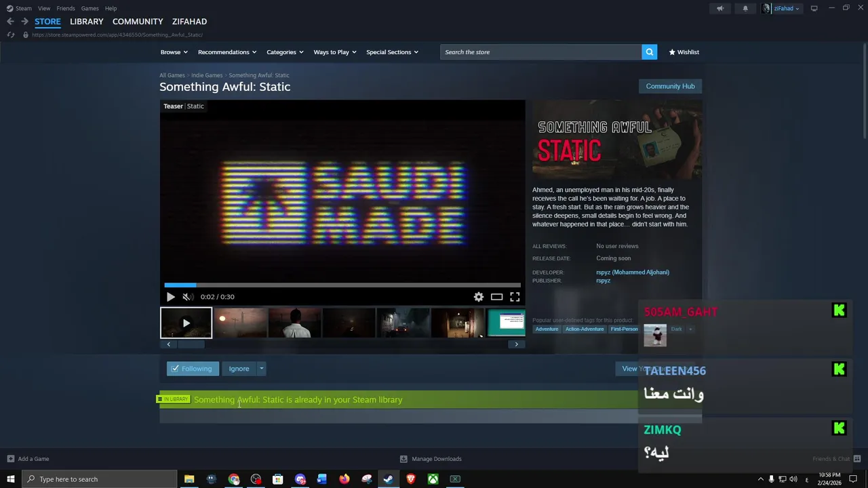The width and height of the screenshot is (868, 488).
Task: Open the Categories dropdown
Action: tap(285, 52)
